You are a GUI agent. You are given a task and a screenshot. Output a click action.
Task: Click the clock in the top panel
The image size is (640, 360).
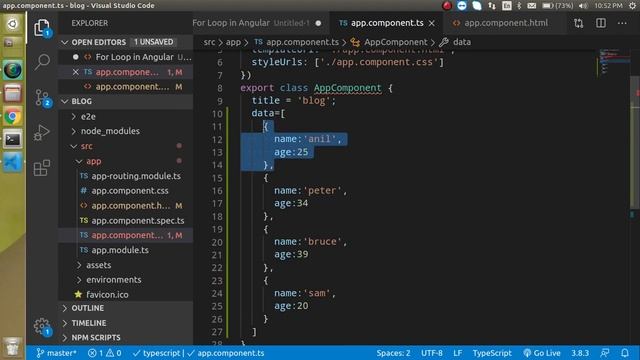608,5
